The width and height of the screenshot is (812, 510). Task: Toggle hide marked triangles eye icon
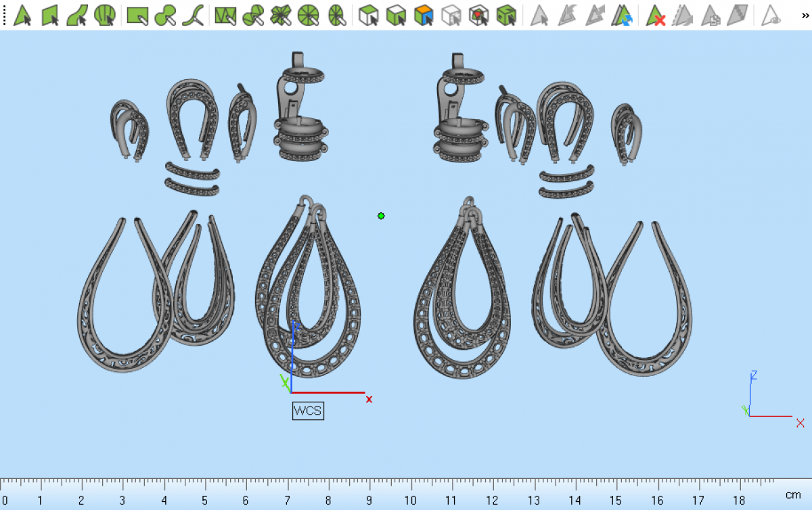tap(770, 14)
